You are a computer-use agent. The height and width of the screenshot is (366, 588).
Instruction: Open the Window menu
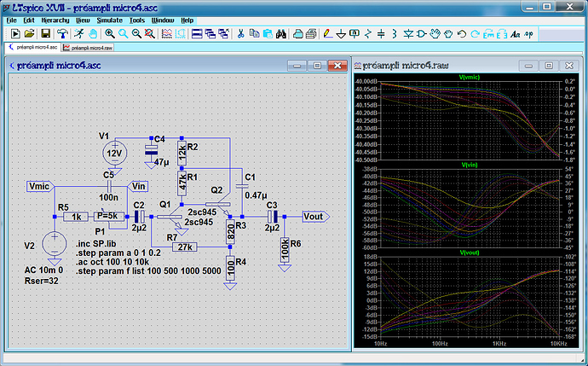pyautogui.click(x=163, y=20)
